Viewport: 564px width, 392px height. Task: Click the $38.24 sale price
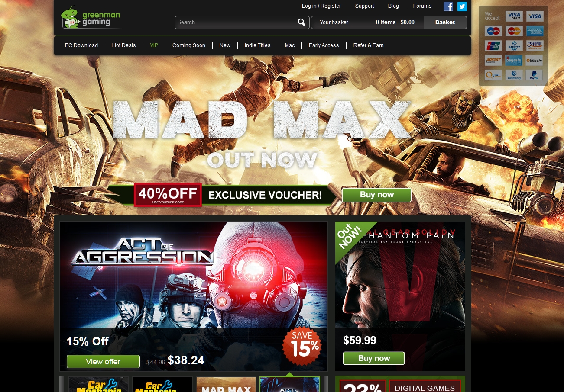pyautogui.click(x=186, y=360)
